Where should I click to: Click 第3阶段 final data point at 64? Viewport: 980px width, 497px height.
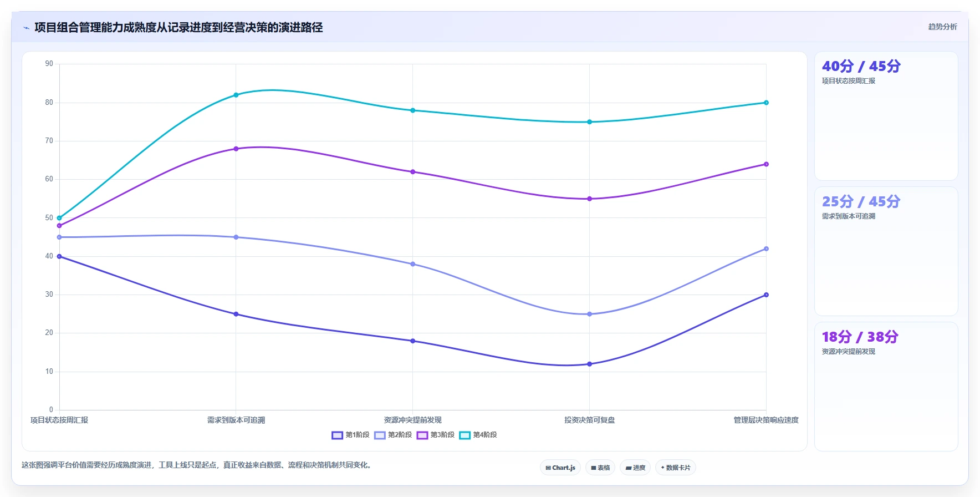click(x=766, y=164)
